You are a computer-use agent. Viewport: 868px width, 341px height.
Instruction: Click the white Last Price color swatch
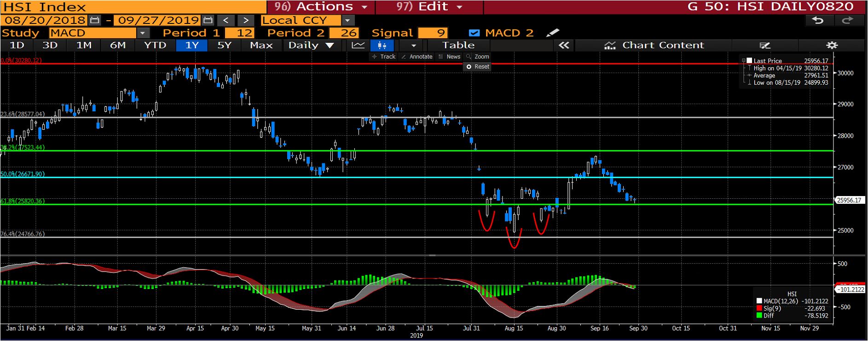tap(749, 61)
